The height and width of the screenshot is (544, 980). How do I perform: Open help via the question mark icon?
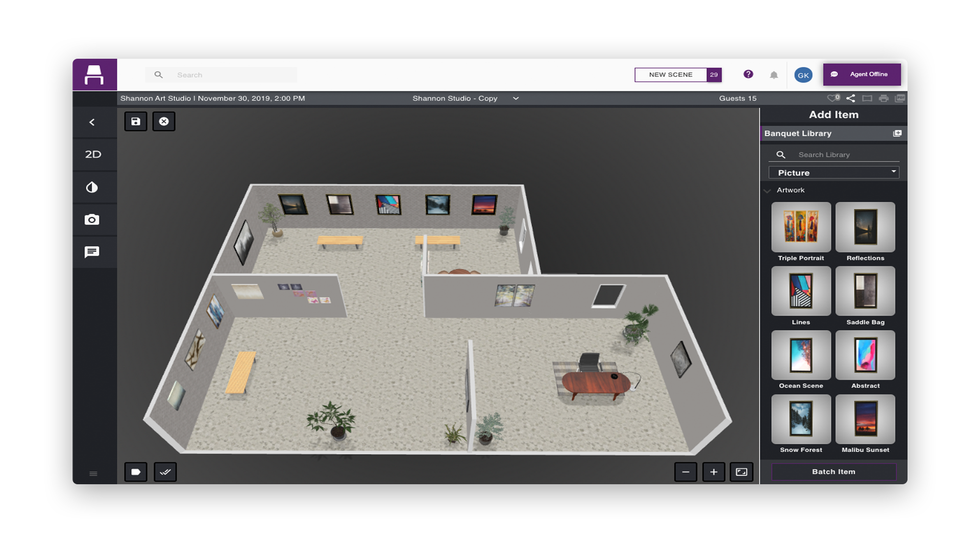[x=748, y=74]
